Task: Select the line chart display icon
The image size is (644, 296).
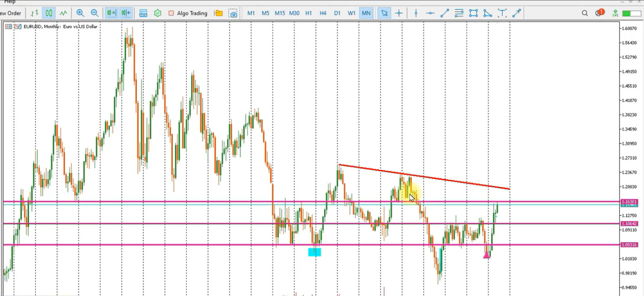Action: pos(63,13)
